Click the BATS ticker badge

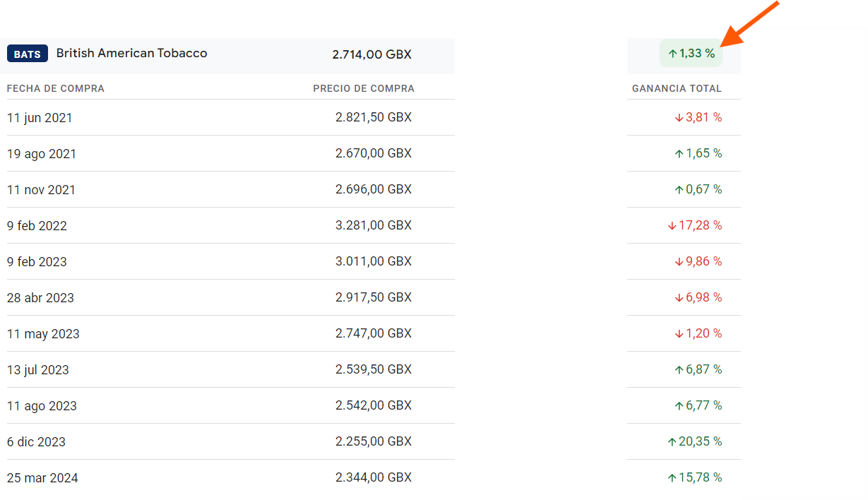tap(28, 54)
